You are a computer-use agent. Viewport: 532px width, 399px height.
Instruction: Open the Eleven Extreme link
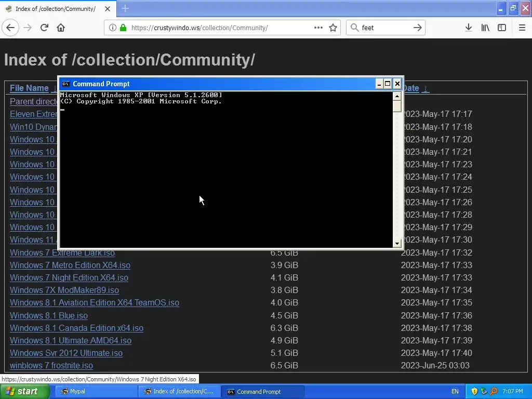(x=33, y=114)
